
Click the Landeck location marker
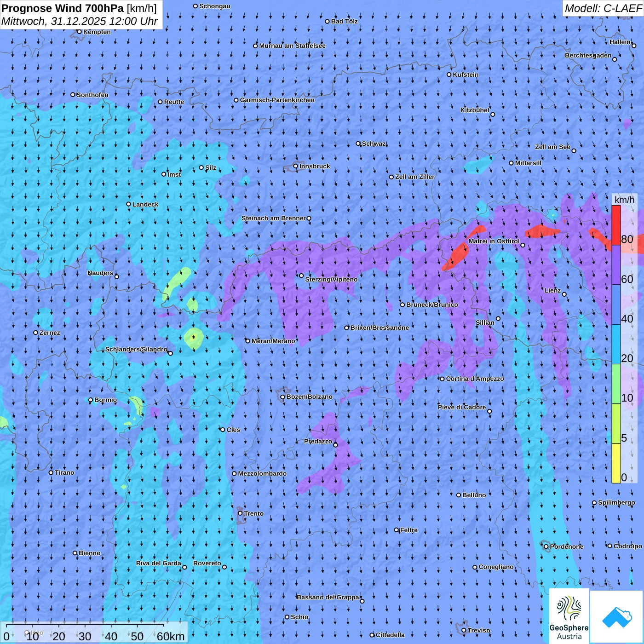tap(129, 204)
